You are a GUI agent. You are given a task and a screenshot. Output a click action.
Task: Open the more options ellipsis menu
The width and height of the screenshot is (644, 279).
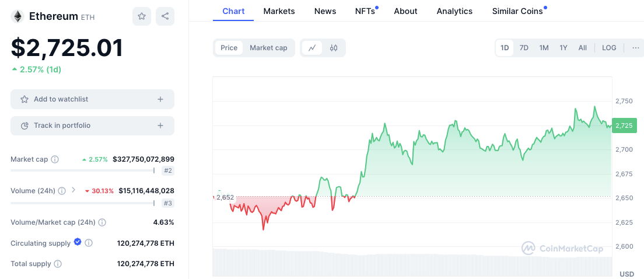tap(636, 48)
